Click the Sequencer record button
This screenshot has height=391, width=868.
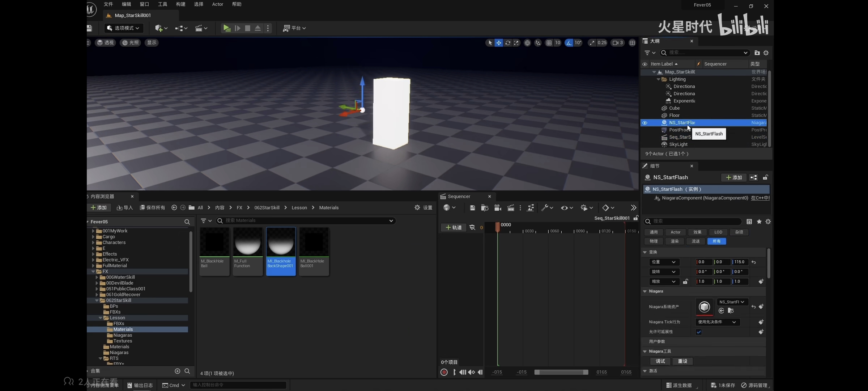pyautogui.click(x=444, y=372)
